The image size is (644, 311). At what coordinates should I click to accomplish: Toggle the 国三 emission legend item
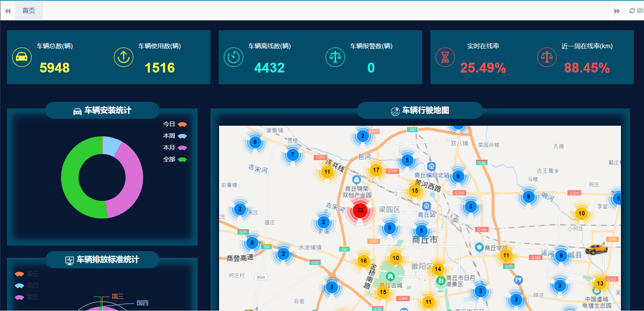[x=26, y=274]
